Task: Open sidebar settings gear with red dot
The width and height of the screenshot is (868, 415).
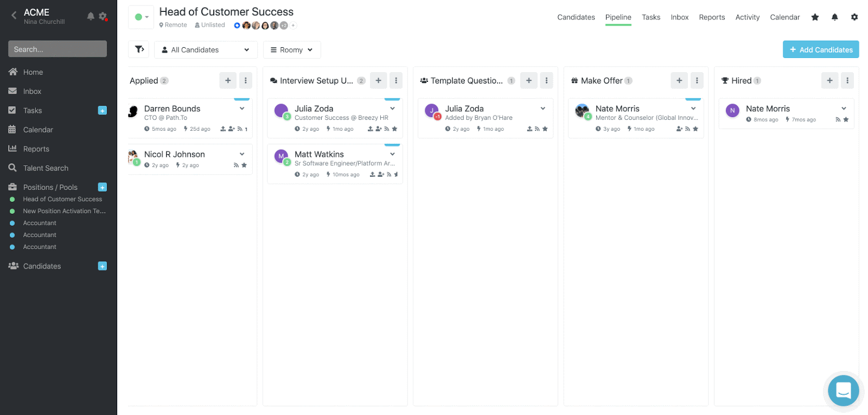Action: pyautogui.click(x=103, y=16)
